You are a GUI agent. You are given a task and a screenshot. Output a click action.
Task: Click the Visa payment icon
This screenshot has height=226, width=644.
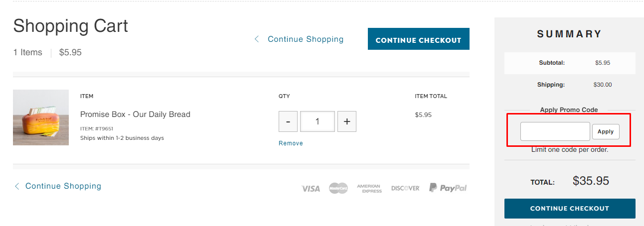coord(311,188)
